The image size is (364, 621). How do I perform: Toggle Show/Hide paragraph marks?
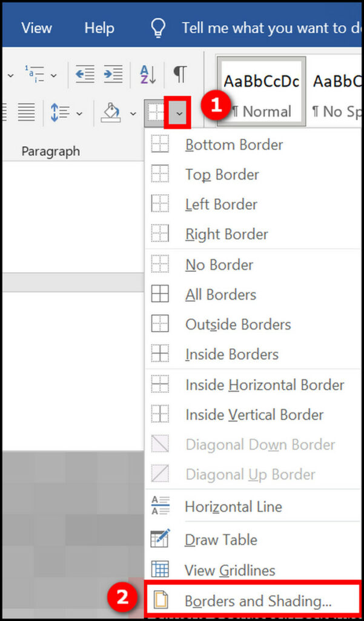(x=180, y=74)
